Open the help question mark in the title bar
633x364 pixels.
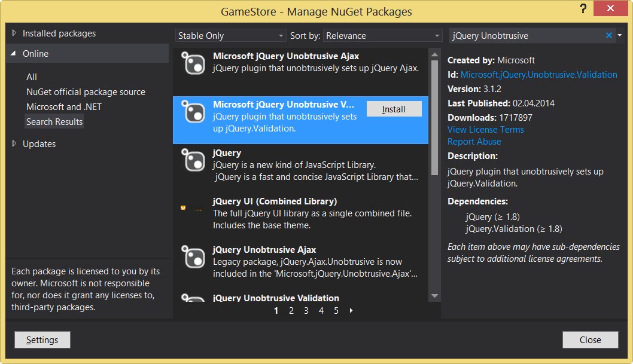(583, 8)
